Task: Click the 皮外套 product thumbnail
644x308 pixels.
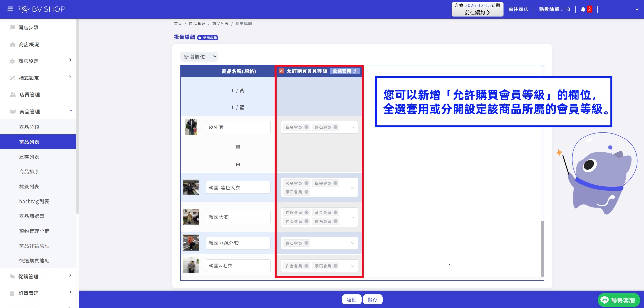Action: 191,127
